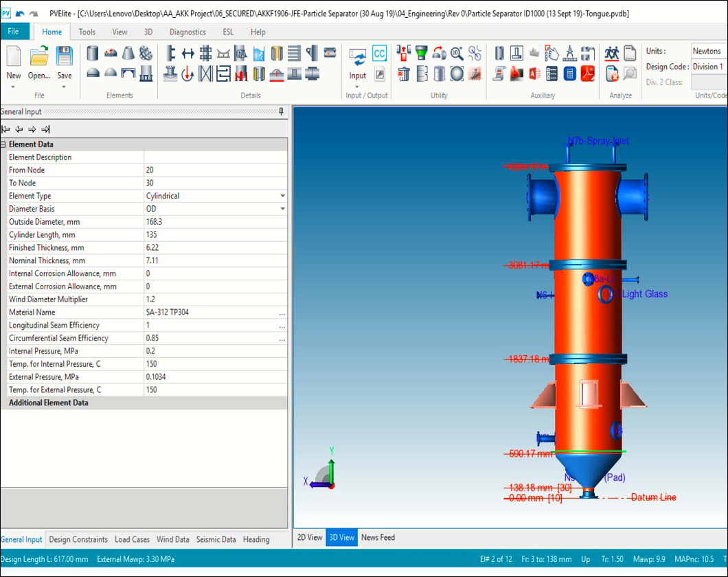
Task: Add a nozzle detail from Details group
Action: click(x=170, y=54)
